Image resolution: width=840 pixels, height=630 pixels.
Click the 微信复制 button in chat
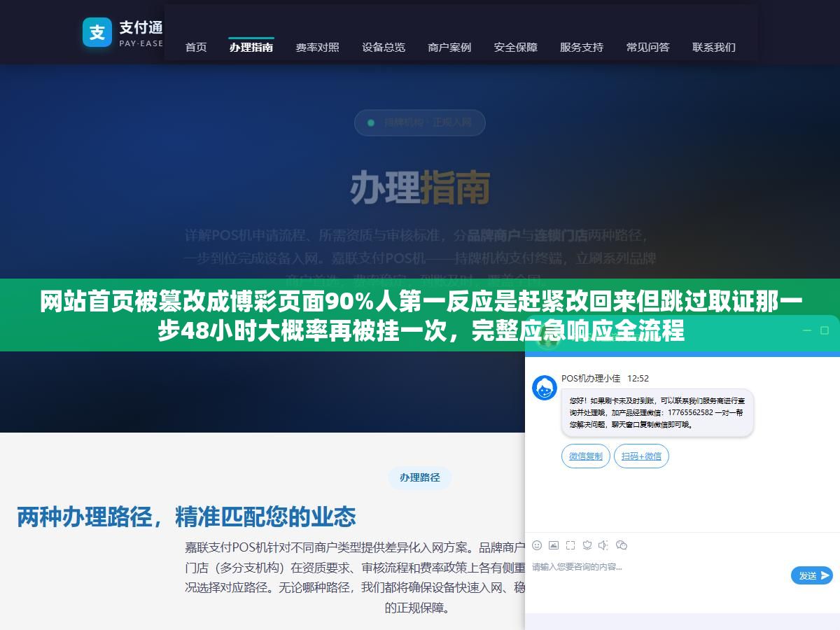tap(586, 456)
